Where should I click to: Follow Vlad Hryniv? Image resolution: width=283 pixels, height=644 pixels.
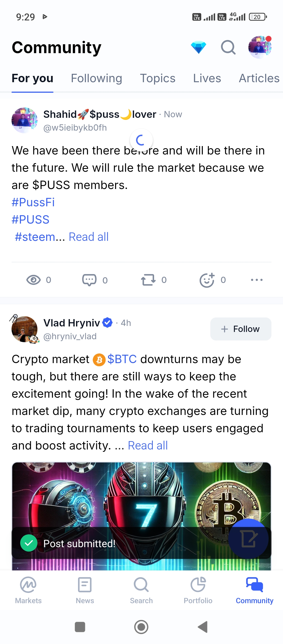[241, 329]
